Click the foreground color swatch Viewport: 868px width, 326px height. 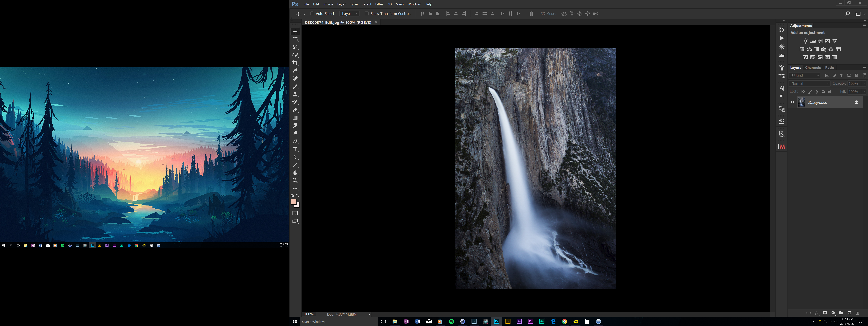point(294,201)
